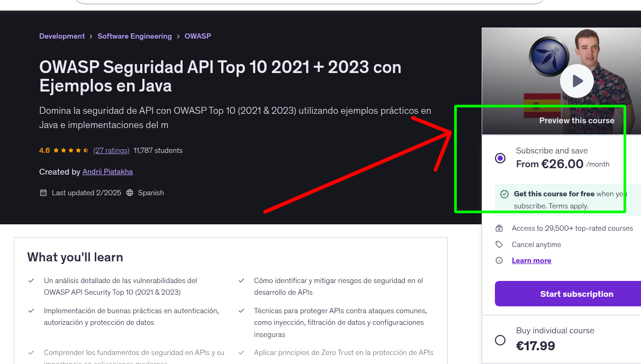Viewport: 641px width, 364px height.
Task: Select the Buy individual course option
Action: click(500, 340)
